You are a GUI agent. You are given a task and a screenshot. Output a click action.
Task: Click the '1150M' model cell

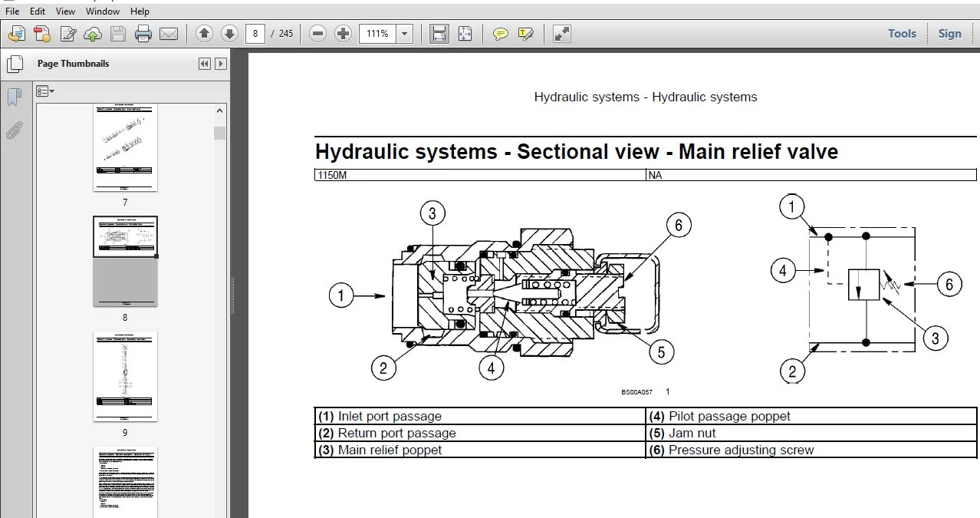[x=481, y=175]
